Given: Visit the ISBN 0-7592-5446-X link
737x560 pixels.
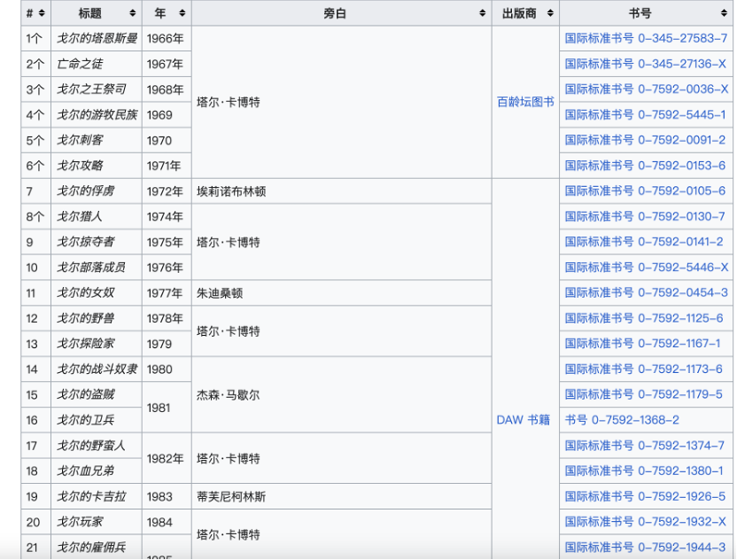Looking at the screenshot, I should [x=646, y=268].
